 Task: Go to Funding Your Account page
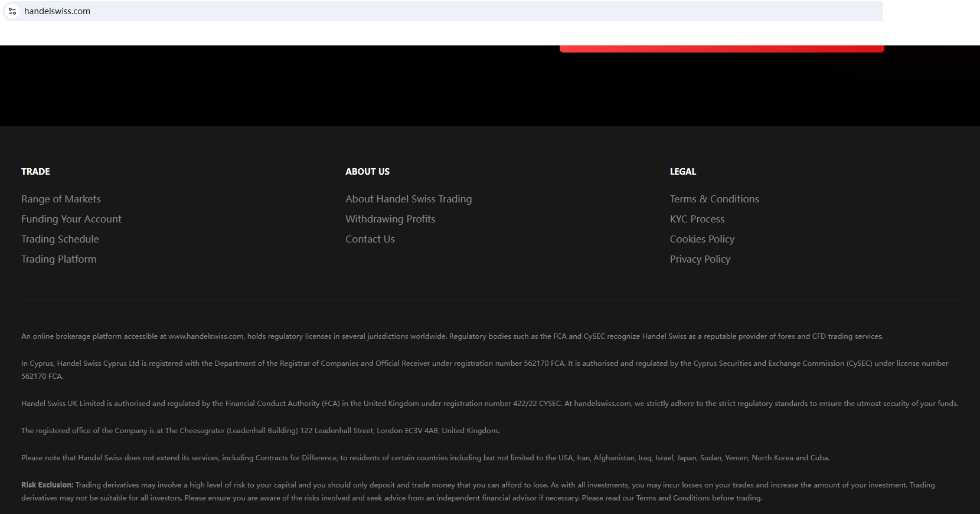click(71, 219)
